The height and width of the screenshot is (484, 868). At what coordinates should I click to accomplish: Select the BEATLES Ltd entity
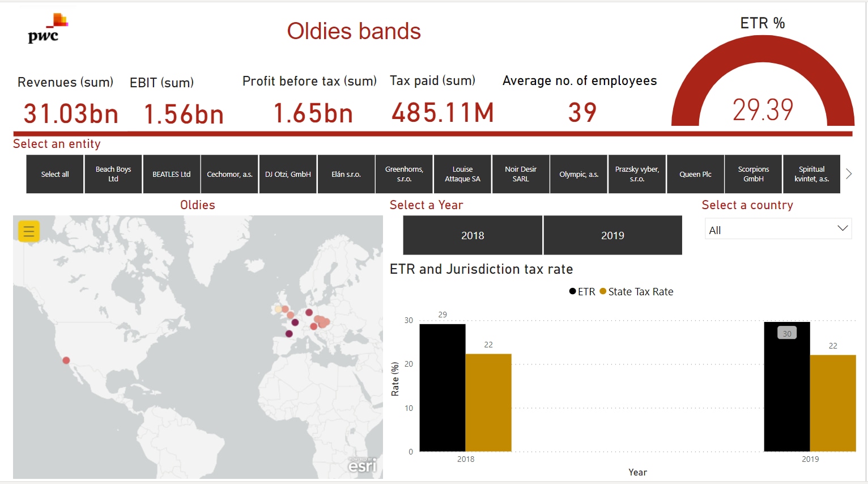(172, 174)
